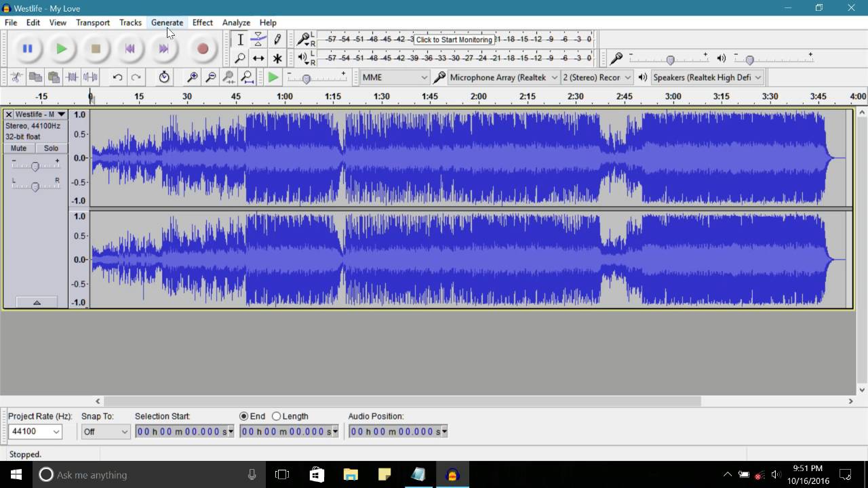Collapse the track with the up arrow

(37, 302)
